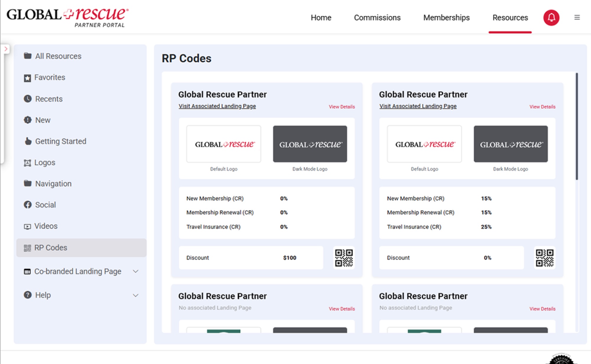Screen dimensions: 591x364
Task: Open QR code beside the $100 discount
Action: [344, 258]
